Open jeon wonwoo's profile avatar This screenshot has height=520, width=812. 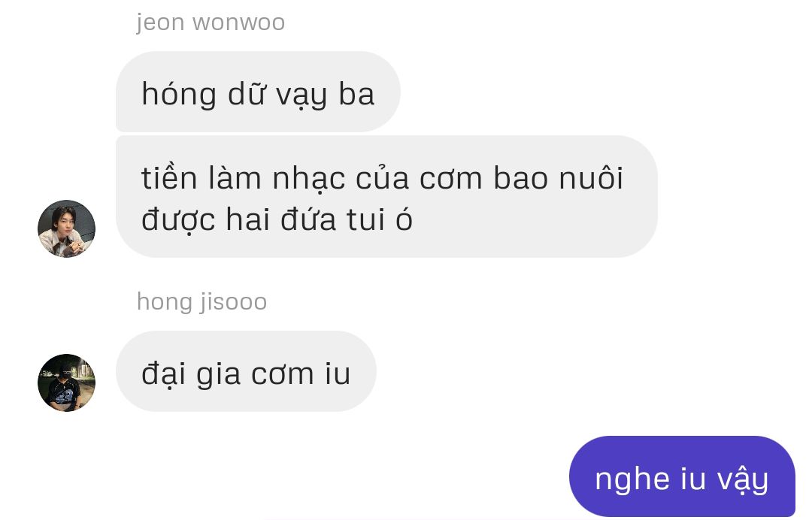(66, 228)
